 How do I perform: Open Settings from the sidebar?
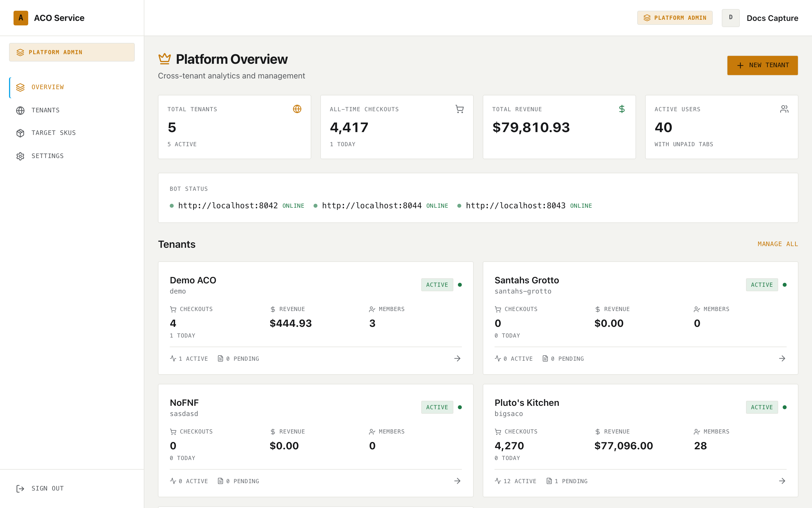coord(72,156)
